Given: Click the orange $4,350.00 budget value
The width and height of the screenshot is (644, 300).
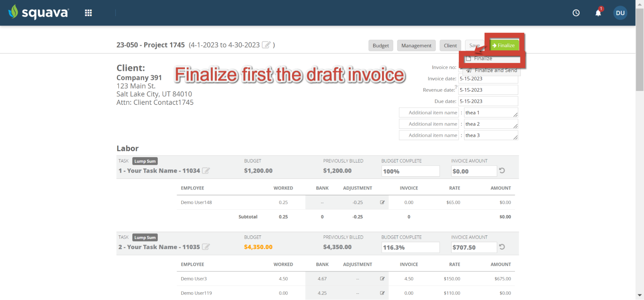Looking at the screenshot, I should pos(258,247).
